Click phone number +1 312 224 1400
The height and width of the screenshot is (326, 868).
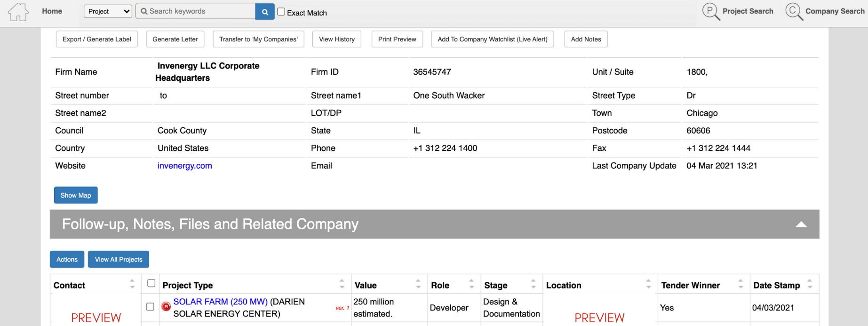(445, 148)
